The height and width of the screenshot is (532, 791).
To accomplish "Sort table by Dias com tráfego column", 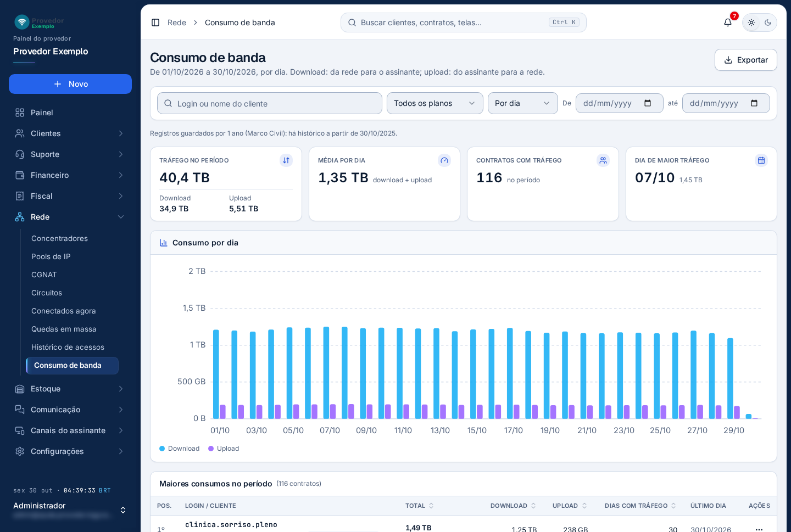I will (x=640, y=506).
